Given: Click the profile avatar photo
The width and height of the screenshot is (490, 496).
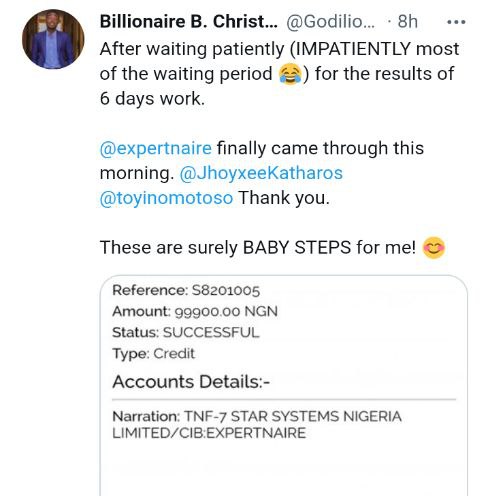Looking at the screenshot, I should [53, 39].
